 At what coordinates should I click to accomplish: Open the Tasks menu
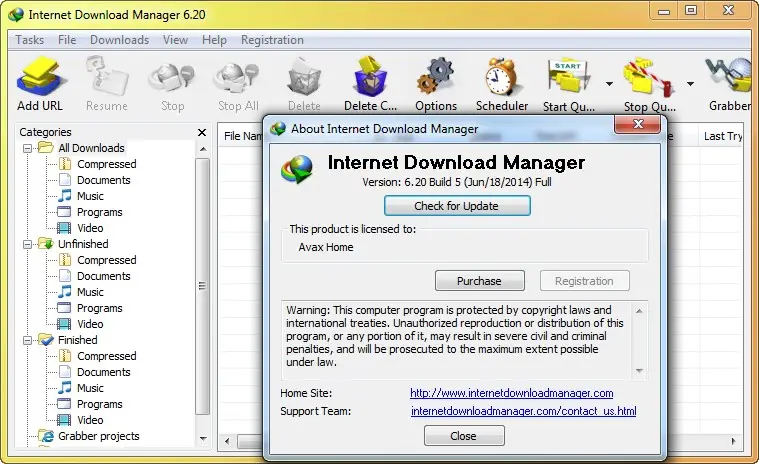30,40
